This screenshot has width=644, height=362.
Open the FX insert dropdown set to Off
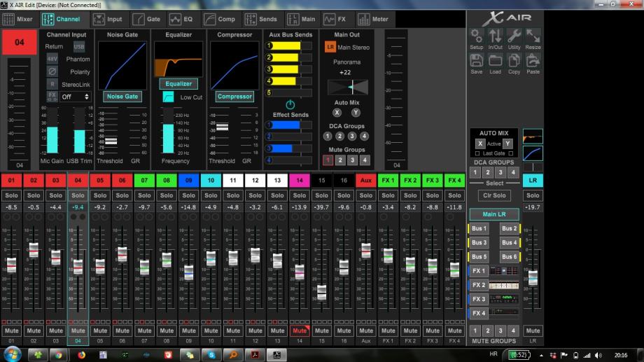pyautogui.click(x=75, y=97)
